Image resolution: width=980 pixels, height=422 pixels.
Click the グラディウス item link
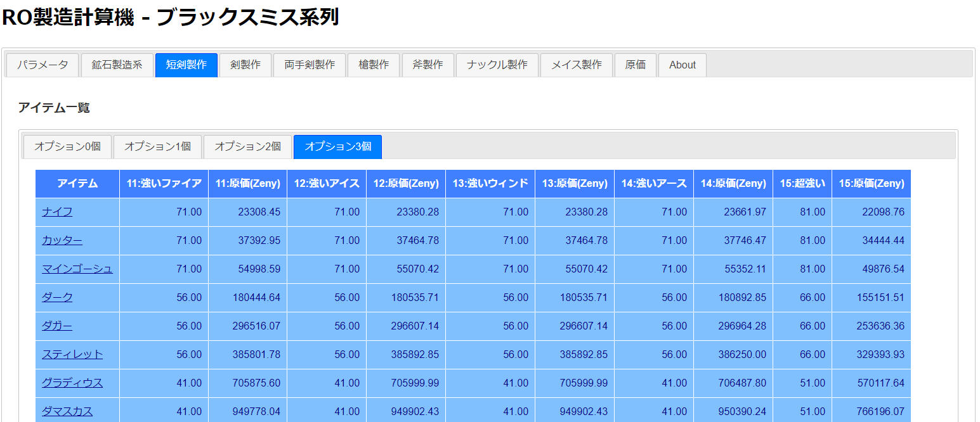tap(72, 383)
